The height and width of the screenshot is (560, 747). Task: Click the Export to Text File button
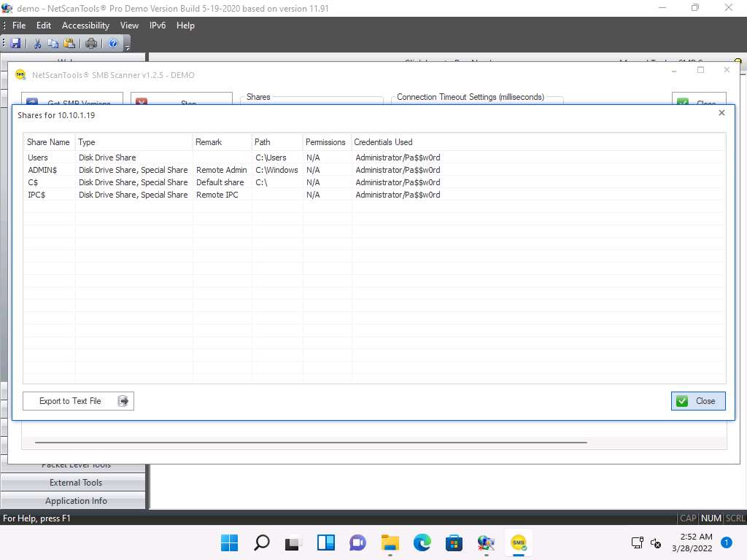tap(78, 401)
